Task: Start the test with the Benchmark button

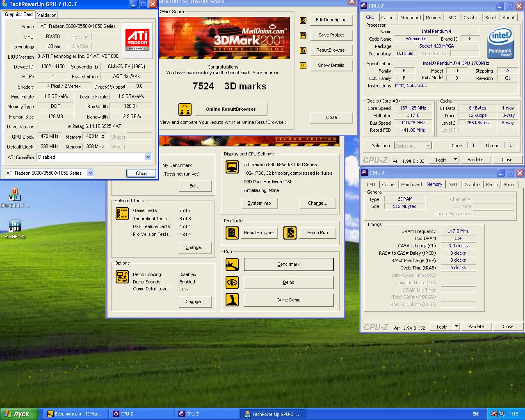Action: (x=289, y=265)
